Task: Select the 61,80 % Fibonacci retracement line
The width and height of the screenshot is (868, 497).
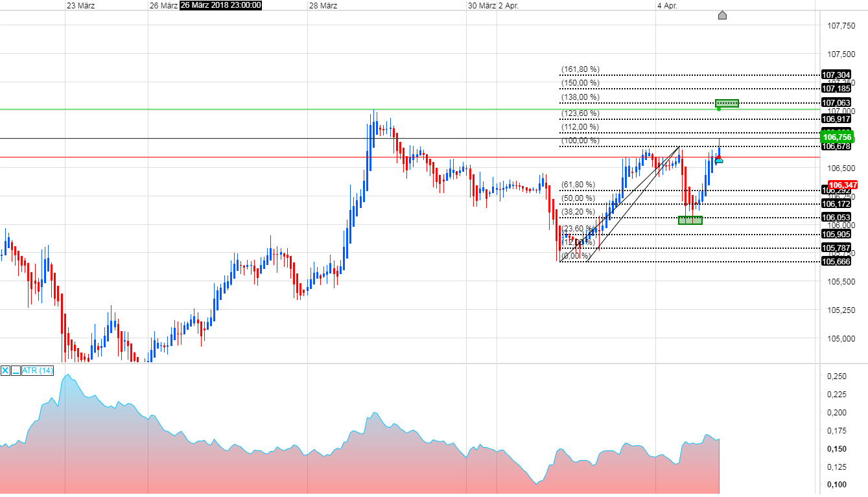Action: pos(578,185)
